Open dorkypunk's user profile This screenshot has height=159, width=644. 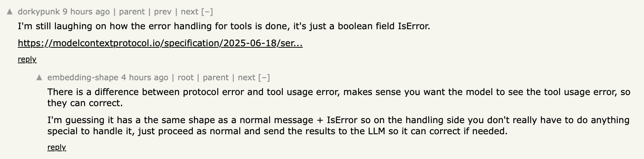(x=38, y=12)
